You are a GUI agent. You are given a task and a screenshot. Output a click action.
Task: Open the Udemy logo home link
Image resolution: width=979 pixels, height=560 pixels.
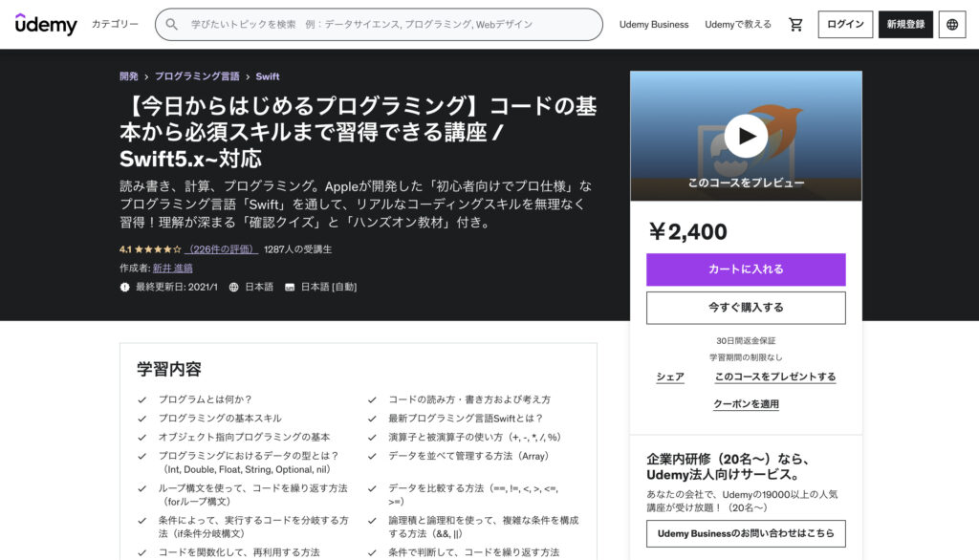point(46,24)
